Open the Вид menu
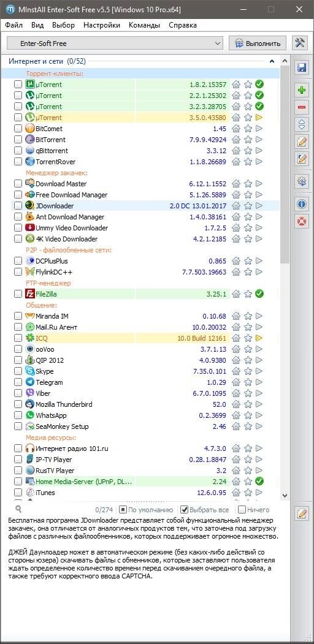 coord(37,25)
